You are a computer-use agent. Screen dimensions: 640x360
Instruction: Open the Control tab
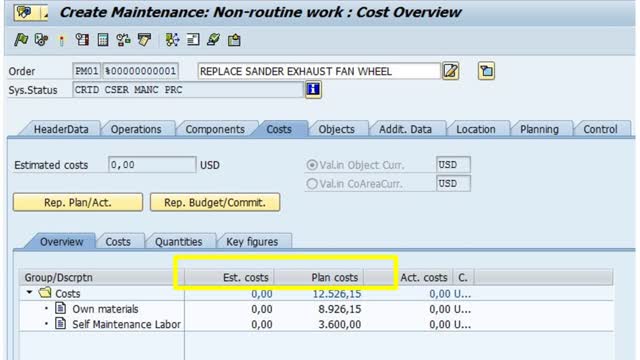pos(600,129)
